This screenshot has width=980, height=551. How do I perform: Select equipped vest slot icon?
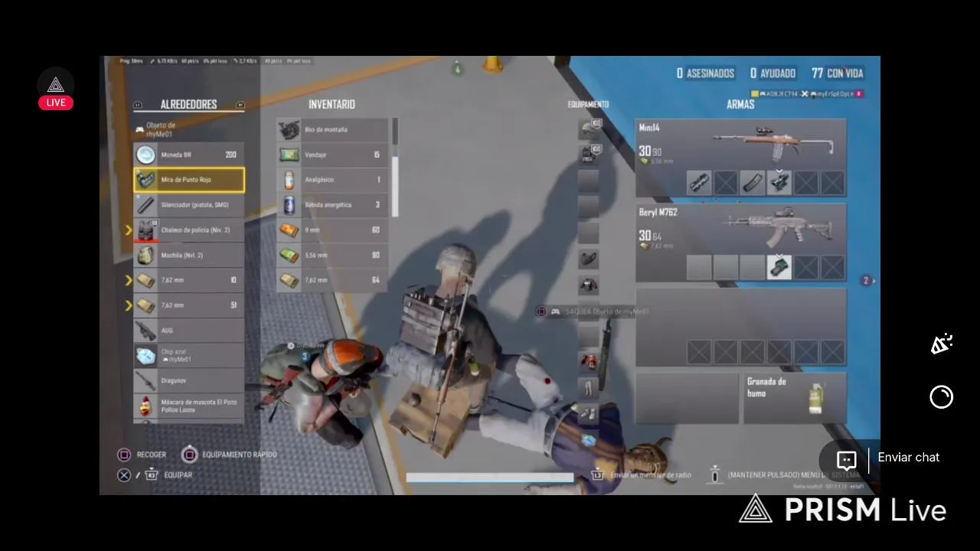pyautogui.click(x=589, y=155)
